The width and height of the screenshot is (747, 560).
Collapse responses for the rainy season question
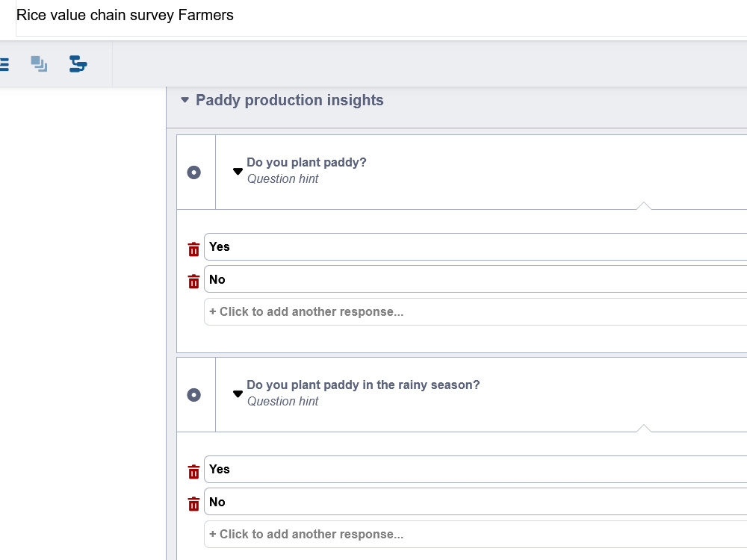[238, 393]
